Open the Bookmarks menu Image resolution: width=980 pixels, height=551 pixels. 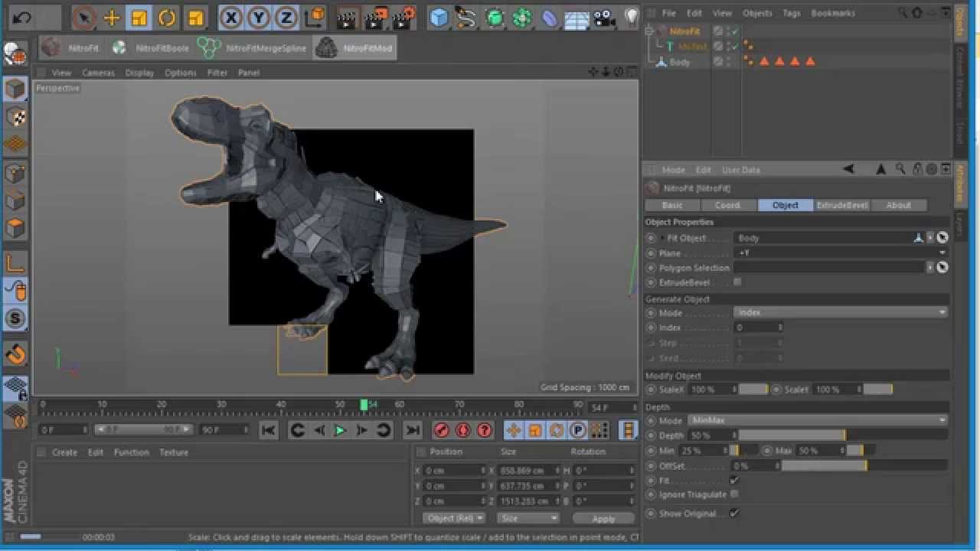[x=833, y=13]
